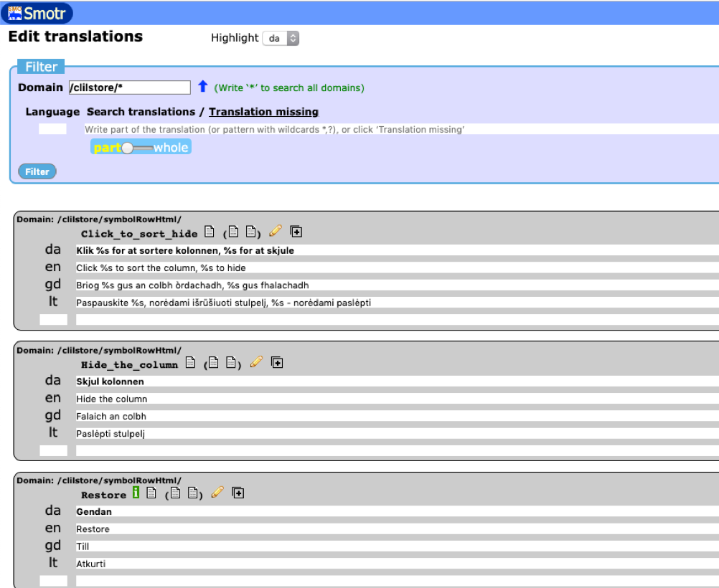719x588 pixels.
Task: Open the Highlight language dropdown
Action: (281, 39)
